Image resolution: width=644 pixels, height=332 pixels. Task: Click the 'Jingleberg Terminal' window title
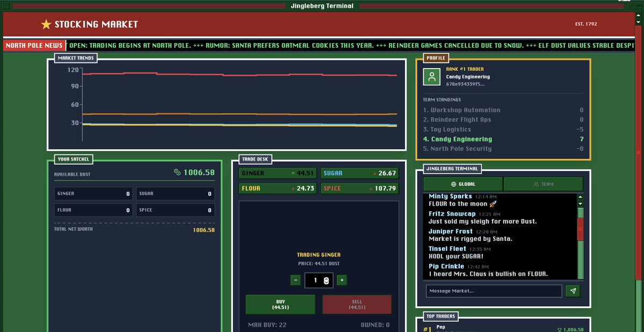click(322, 6)
